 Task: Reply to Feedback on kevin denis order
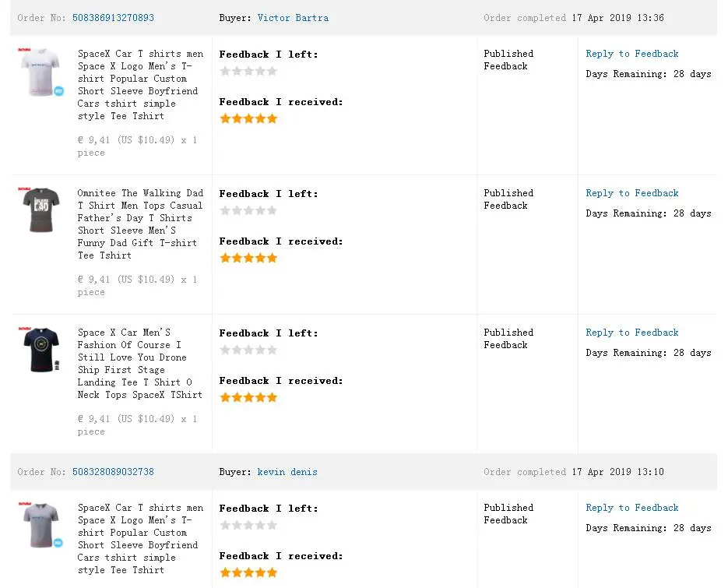click(632, 508)
